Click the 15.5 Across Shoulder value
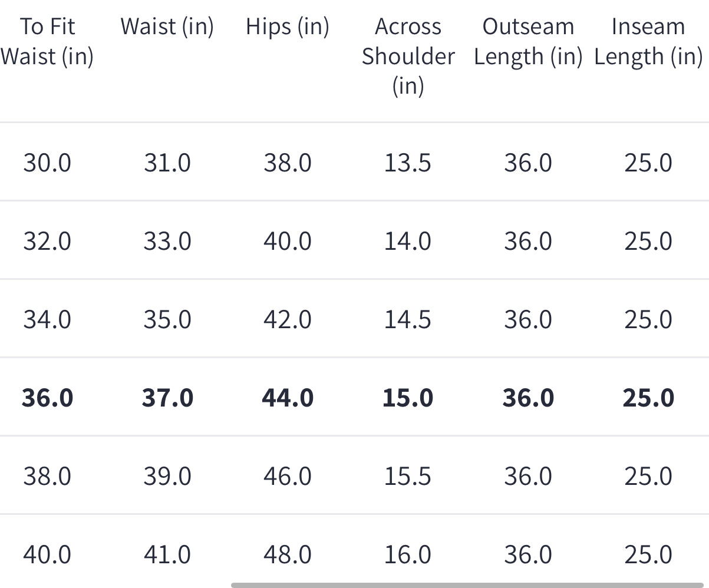Viewport: 709px width, 588px height. click(408, 476)
